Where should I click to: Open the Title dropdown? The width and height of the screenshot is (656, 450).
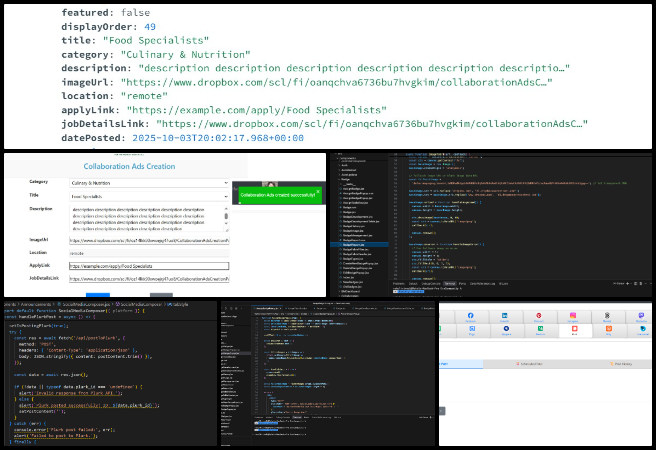pyautogui.click(x=148, y=198)
